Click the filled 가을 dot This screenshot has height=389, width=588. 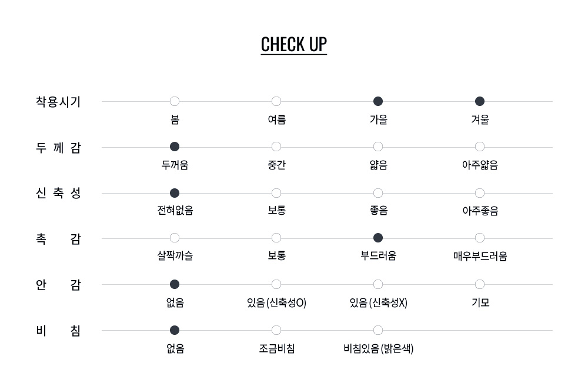(378, 101)
